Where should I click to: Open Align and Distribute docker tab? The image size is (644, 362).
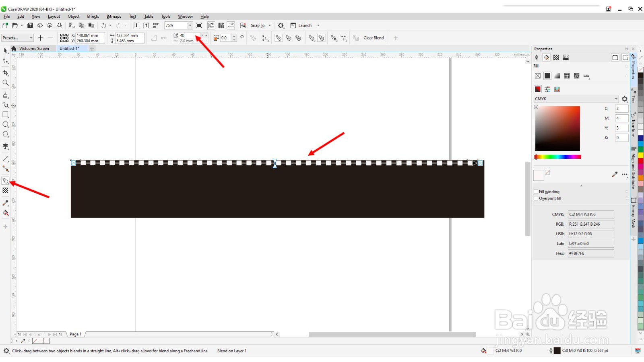[x=634, y=168]
